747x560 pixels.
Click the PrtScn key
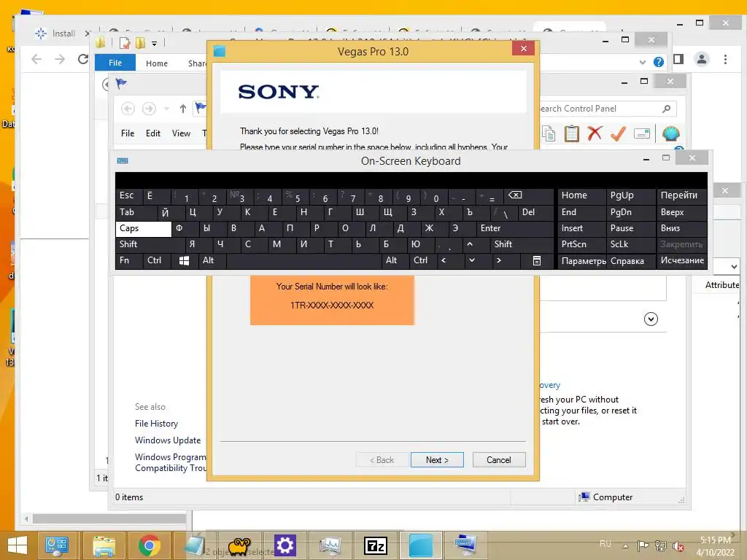581,245
